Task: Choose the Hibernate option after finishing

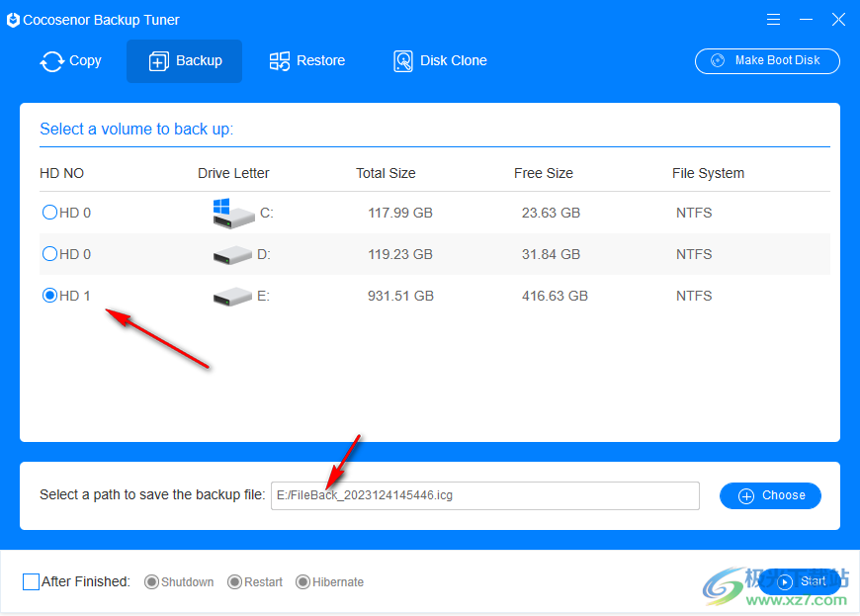Action: [x=303, y=582]
